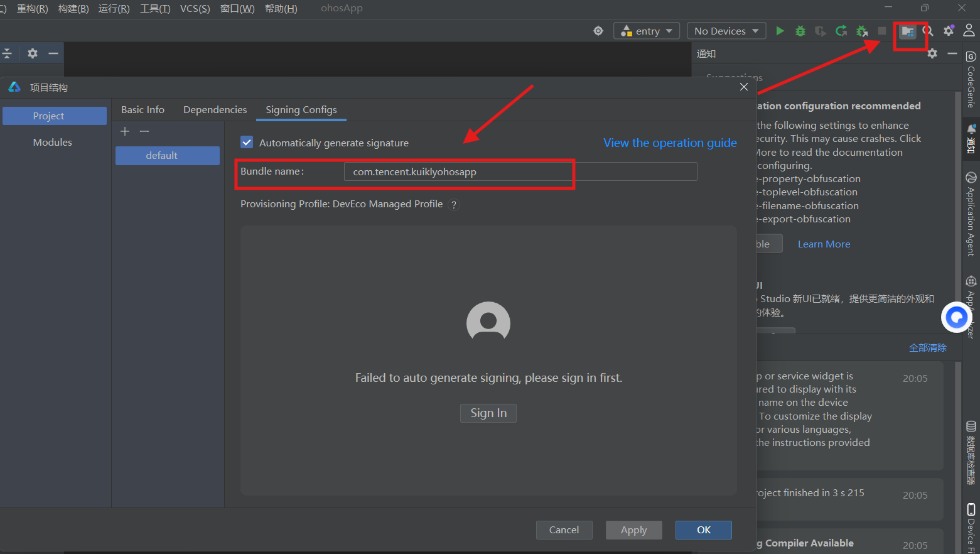Click 'ation configuration recommended' notification title

pos(839,106)
